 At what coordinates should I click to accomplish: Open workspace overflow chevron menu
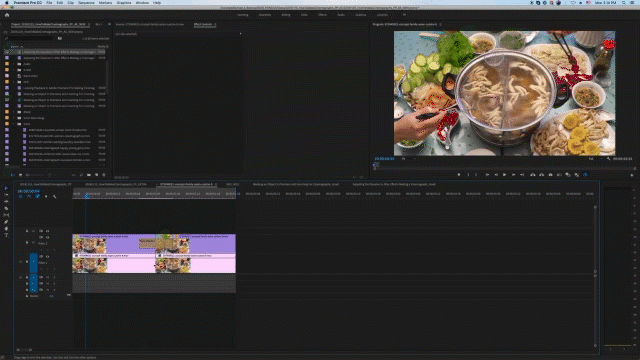pos(404,15)
